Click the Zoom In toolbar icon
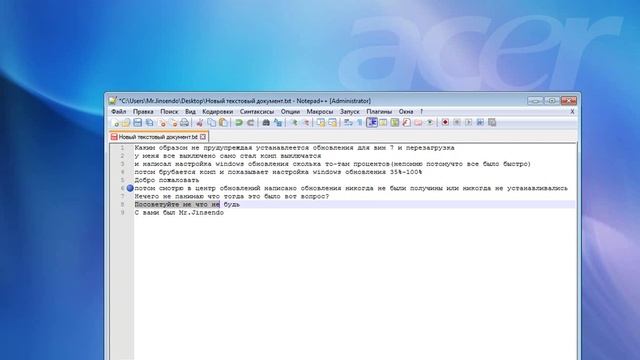The width and height of the screenshot is (640, 360). click(x=294, y=122)
